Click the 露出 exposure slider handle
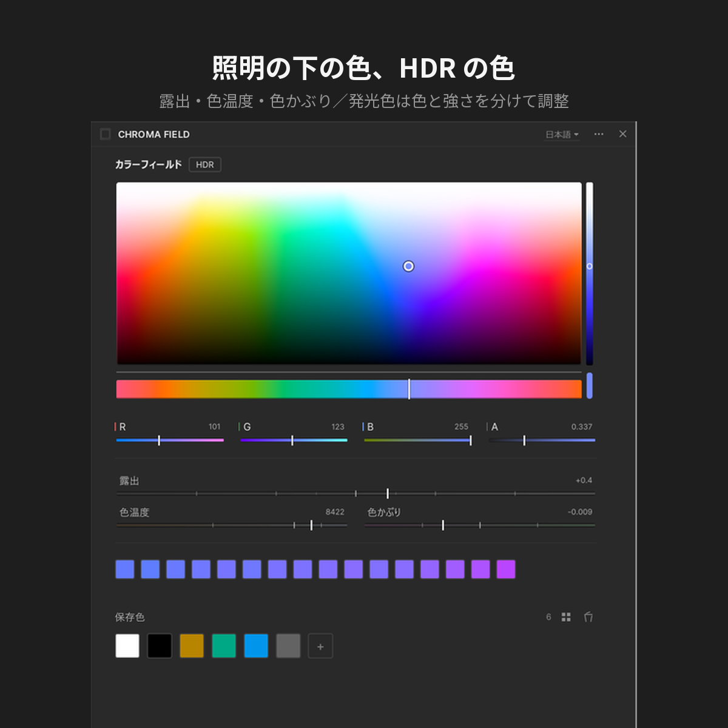The image size is (728, 728). [388, 494]
